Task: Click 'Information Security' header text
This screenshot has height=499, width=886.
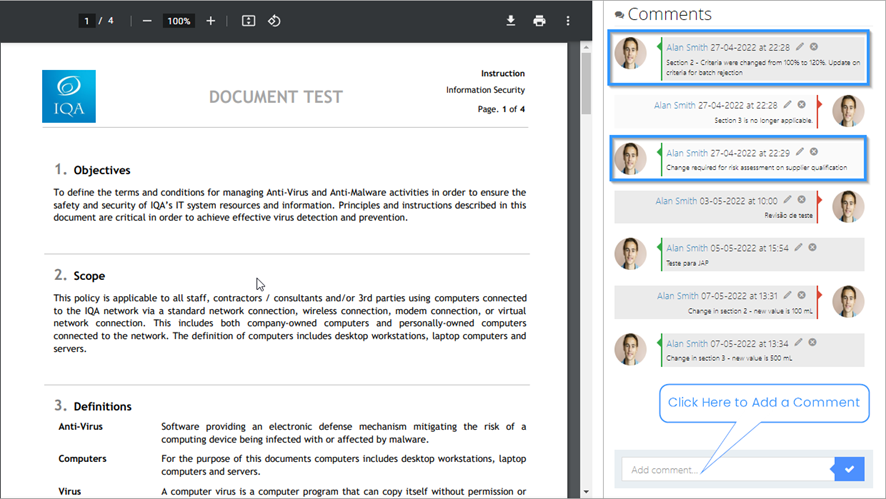Action: [485, 90]
